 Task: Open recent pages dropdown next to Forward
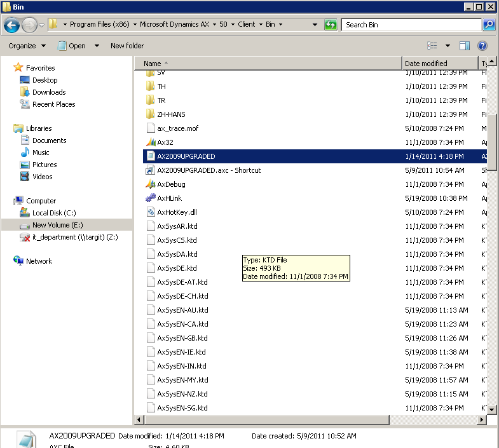pos(42,25)
